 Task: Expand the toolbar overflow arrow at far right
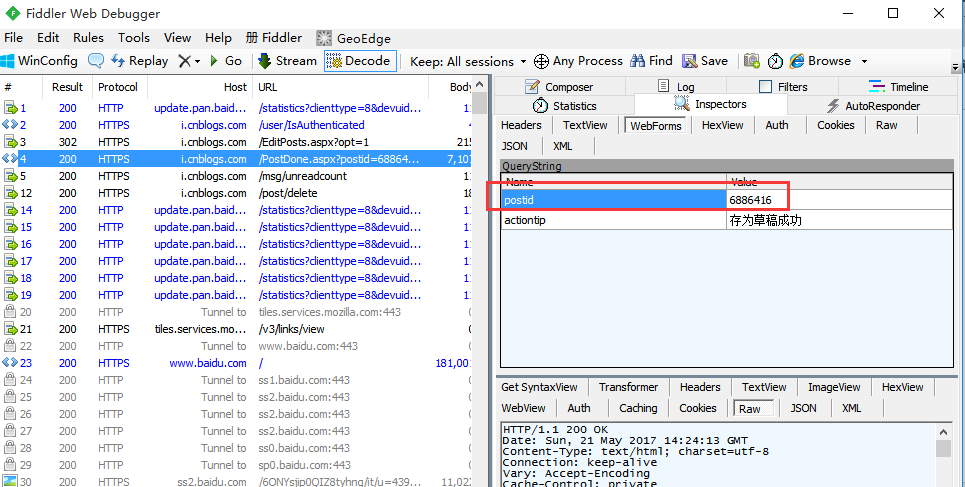tap(955, 67)
